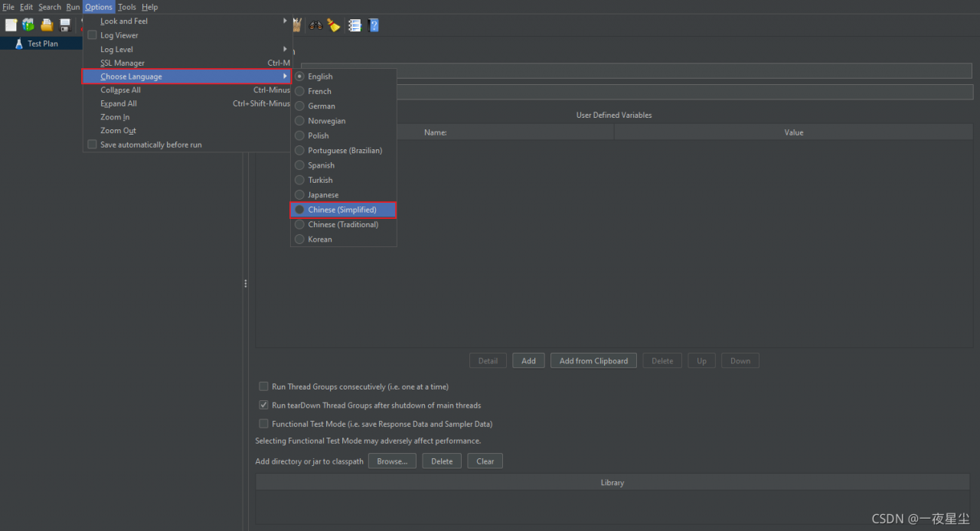Open the Run menu
The height and width of the screenshot is (531, 980).
[x=73, y=7]
